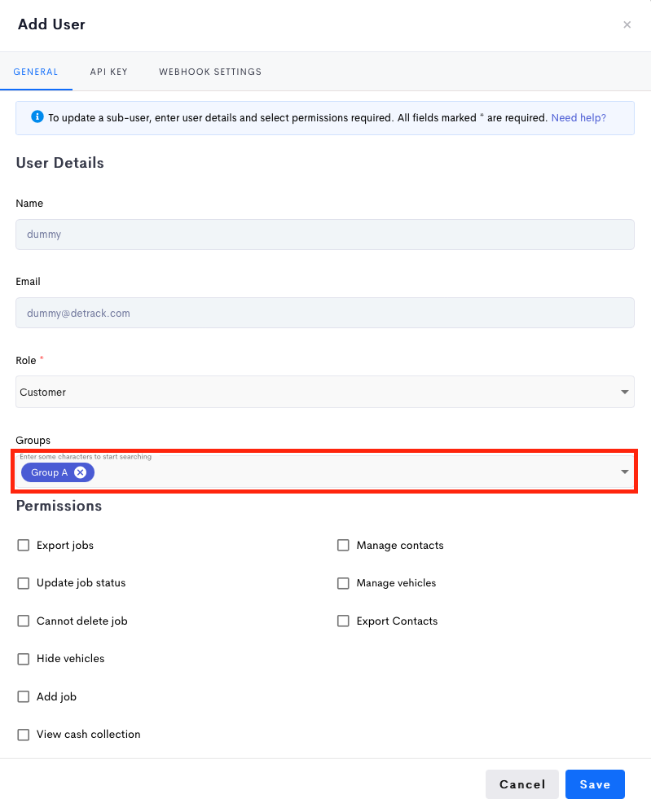Viewport: 651px width, 812px height.
Task: Enable the Export jobs permission
Action: click(x=24, y=546)
